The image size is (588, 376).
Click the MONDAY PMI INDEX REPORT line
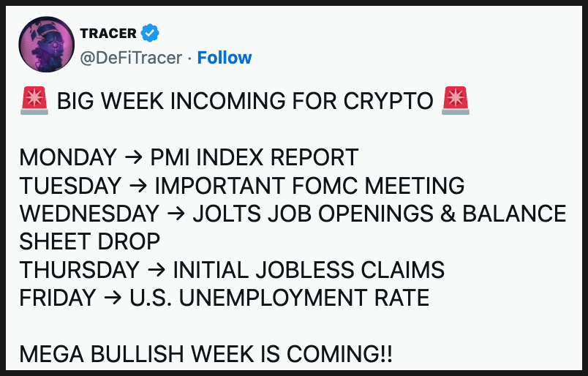pos(189,157)
